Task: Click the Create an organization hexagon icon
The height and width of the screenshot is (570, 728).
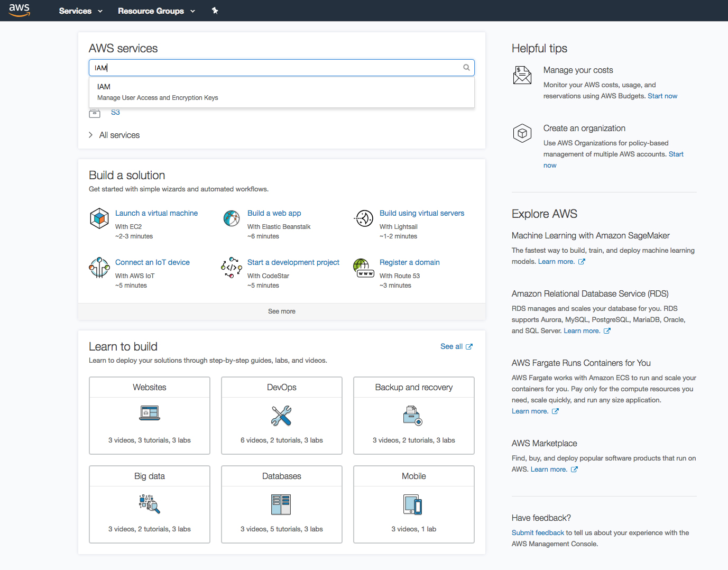Action: point(522,133)
